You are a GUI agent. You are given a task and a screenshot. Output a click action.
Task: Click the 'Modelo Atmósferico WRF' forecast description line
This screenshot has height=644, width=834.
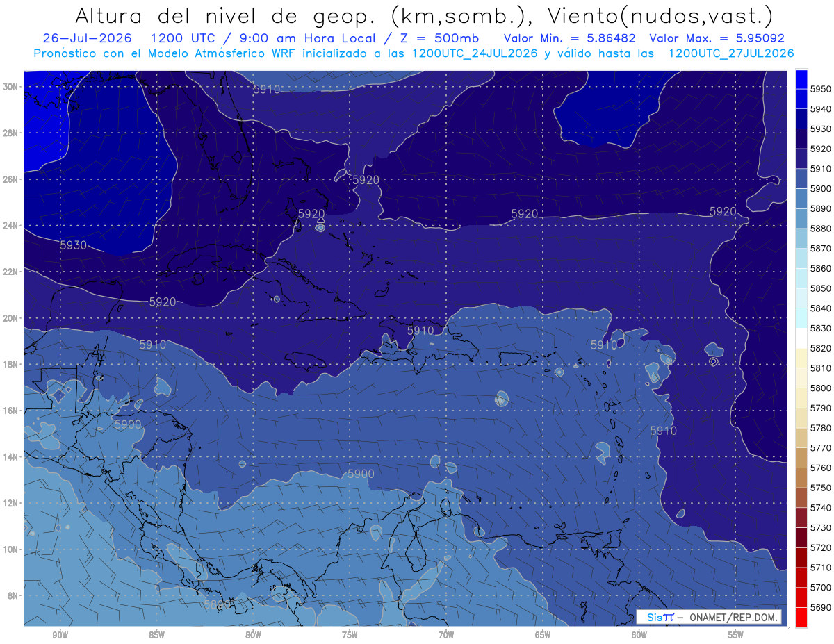coord(414,53)
